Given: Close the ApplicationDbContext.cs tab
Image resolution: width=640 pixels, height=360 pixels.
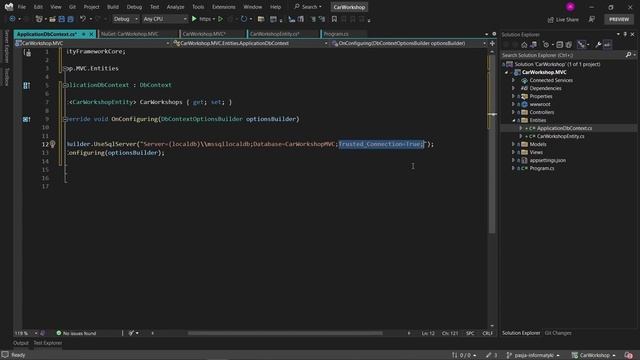Looking at the screenshot, I should (x=91, y=34).
